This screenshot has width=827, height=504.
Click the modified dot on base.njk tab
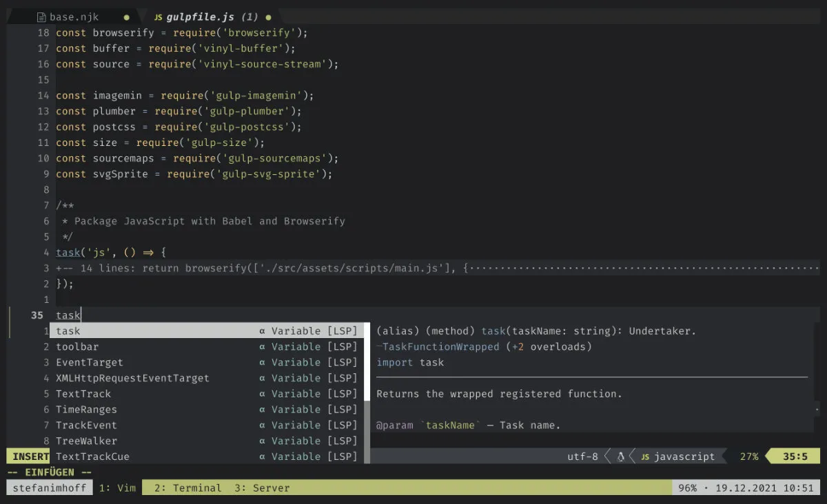point(126,17)
